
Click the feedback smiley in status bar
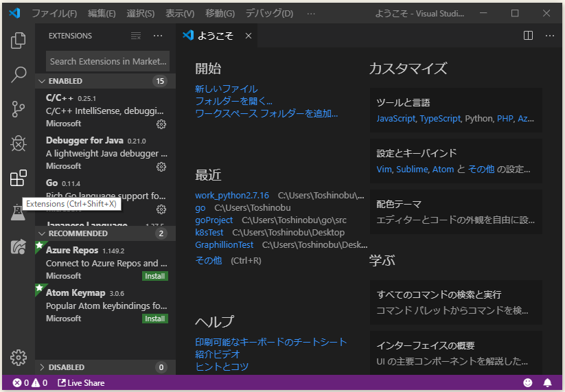click(527, 382)
